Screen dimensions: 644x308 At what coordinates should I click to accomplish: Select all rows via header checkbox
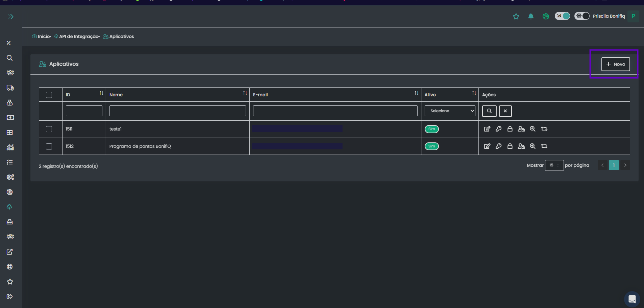click(x=49, y=95)
